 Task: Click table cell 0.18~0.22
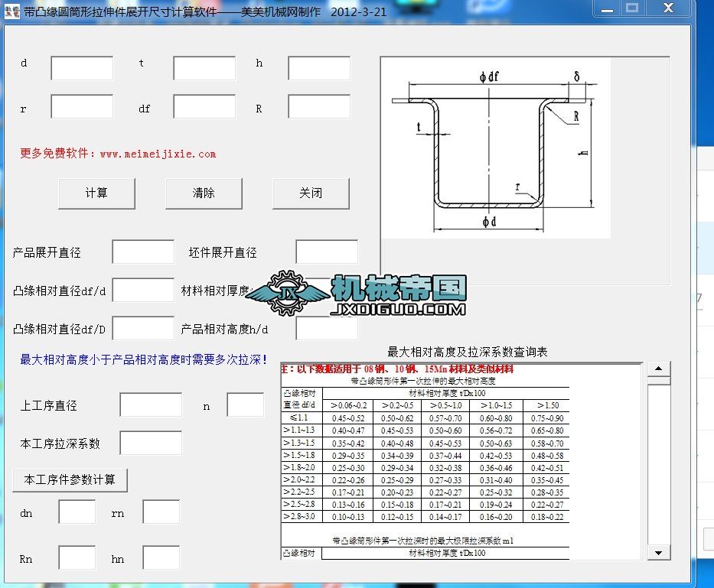pos(547,517)
